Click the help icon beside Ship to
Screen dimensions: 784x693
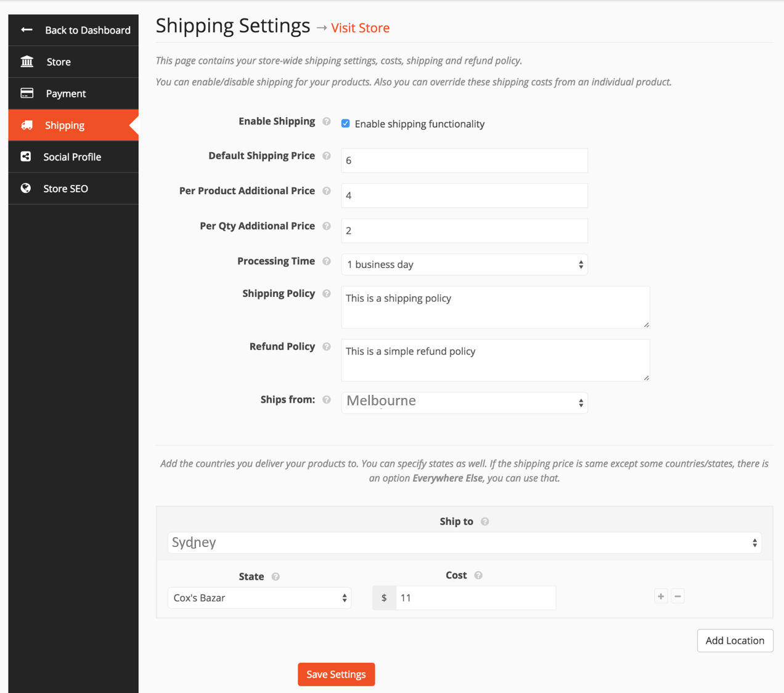pyautogui.click(x=484, y=521)
